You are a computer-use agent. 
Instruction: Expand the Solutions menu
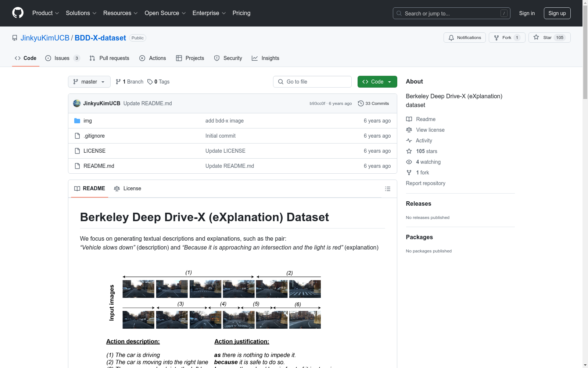(x=81, y=13)
